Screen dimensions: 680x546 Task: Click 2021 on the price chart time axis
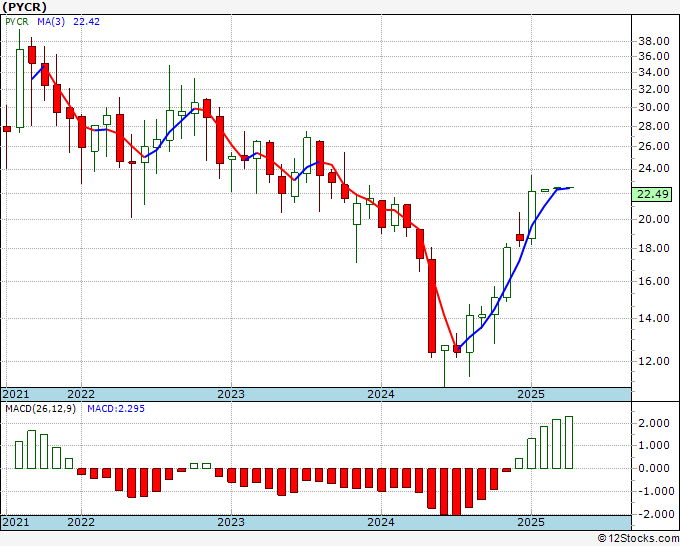[16, 394]
